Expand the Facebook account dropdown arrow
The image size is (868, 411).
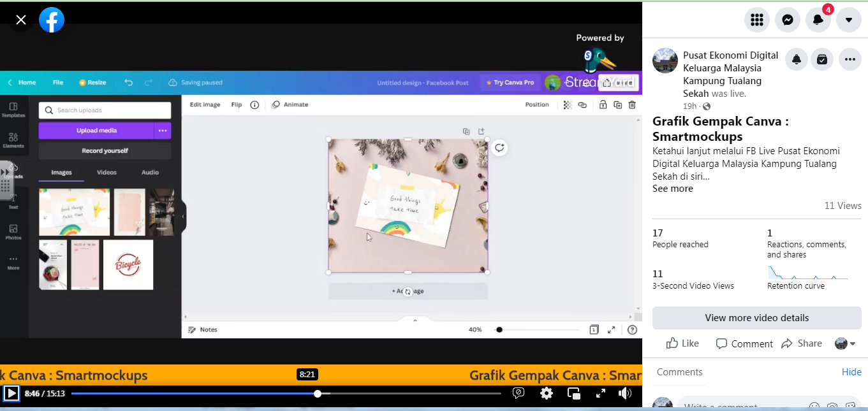click(x=849, y=20)
